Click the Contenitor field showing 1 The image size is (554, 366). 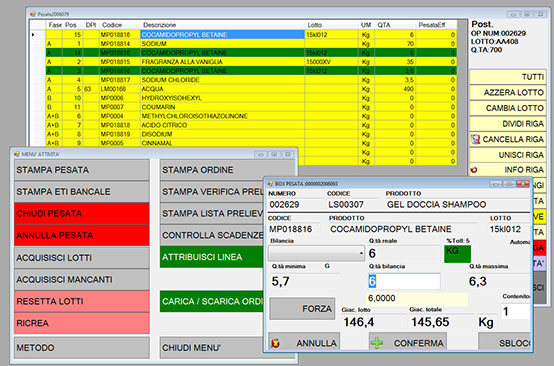[515, 311]
